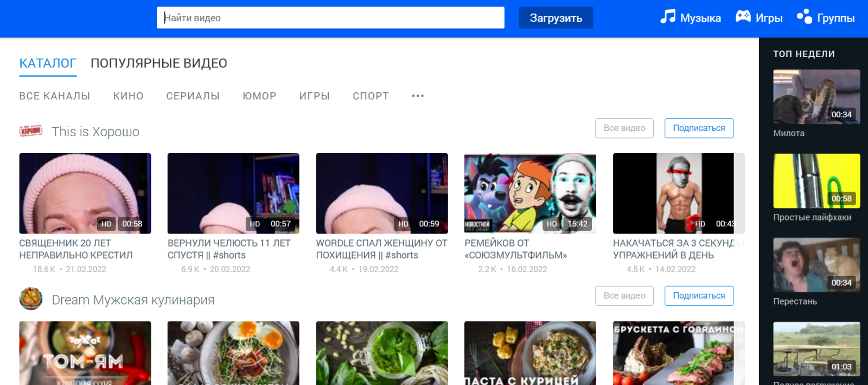Open the РЕМЕЙКОВ ОТ «СОЮЗМУЛЬТФИЛЬМ» video thumbnail

click(530, 193)
